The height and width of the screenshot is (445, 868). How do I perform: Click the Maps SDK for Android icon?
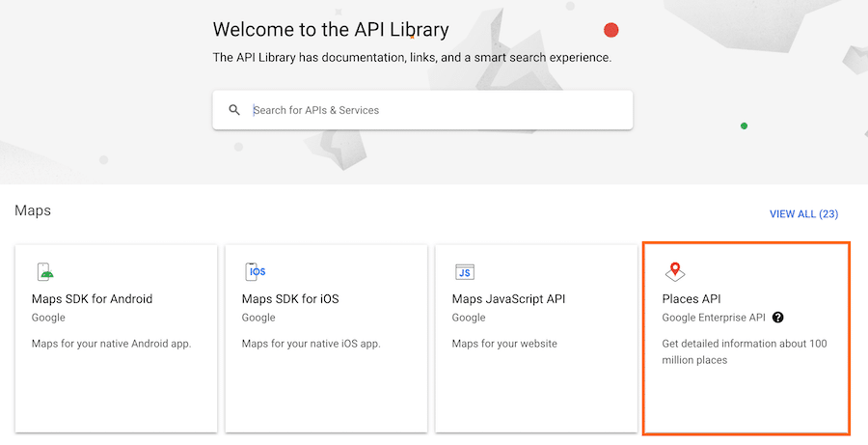[44, 272]
